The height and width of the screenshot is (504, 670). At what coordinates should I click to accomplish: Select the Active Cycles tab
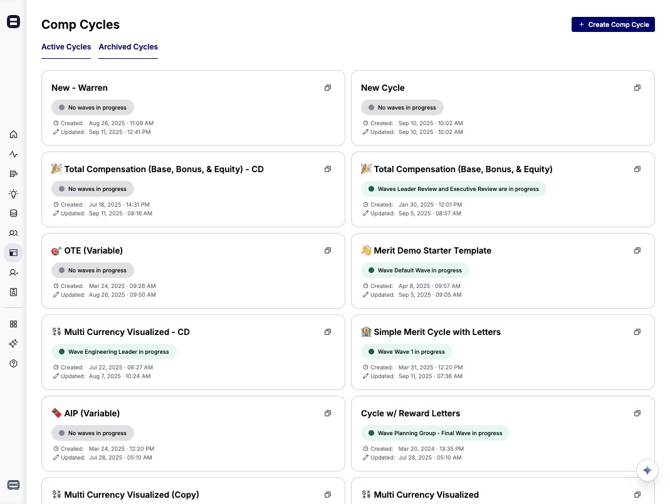pos(66,47)
